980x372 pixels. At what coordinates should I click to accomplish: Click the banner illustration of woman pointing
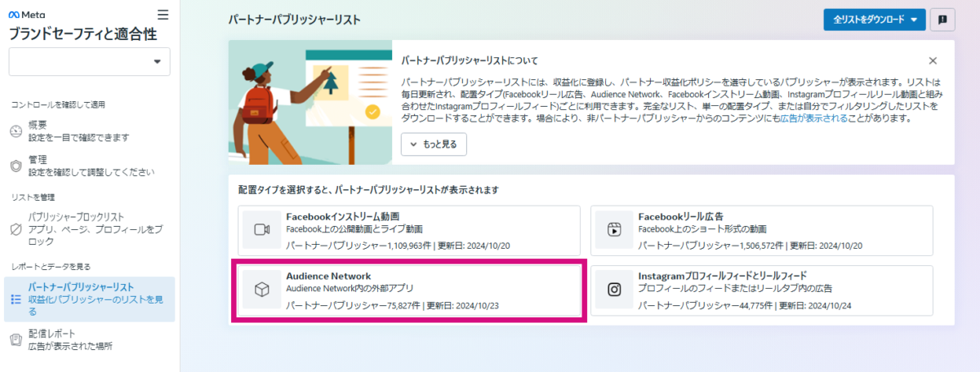point(310,102)
